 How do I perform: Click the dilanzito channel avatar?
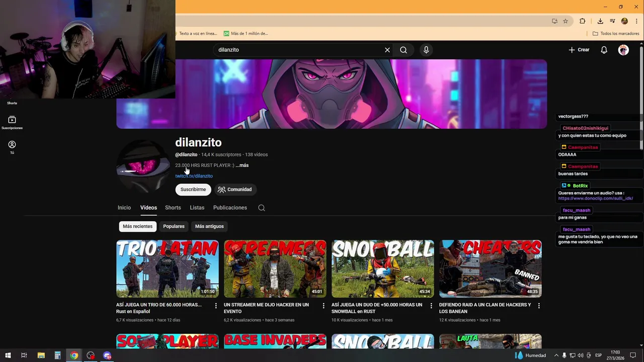click(143, 167)
